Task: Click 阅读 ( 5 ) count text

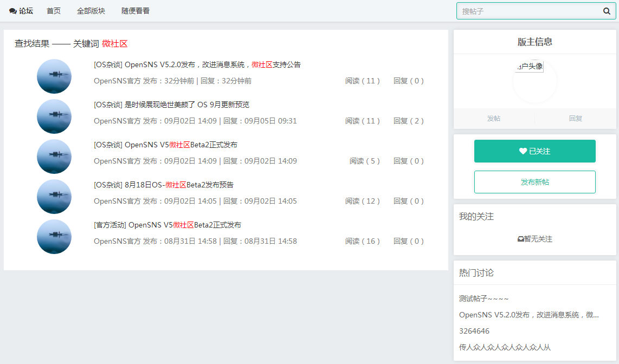Action: [365, 161]
